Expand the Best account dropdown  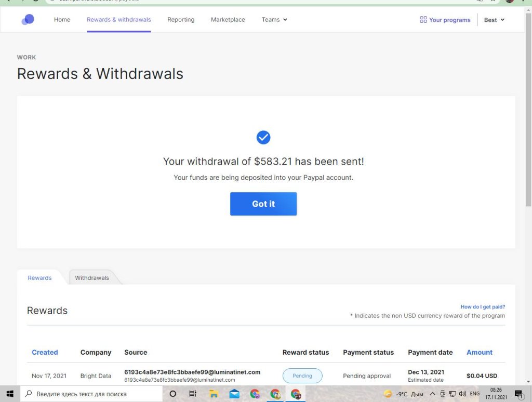pos(494,20)
